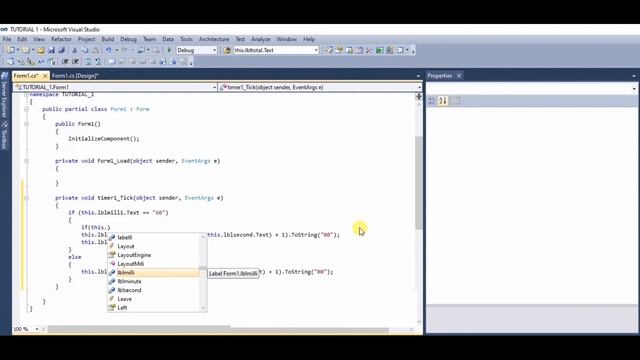Open Properties Window from the standard toolbar
This screenshot has height=360, width=640.
pos(339,50)
